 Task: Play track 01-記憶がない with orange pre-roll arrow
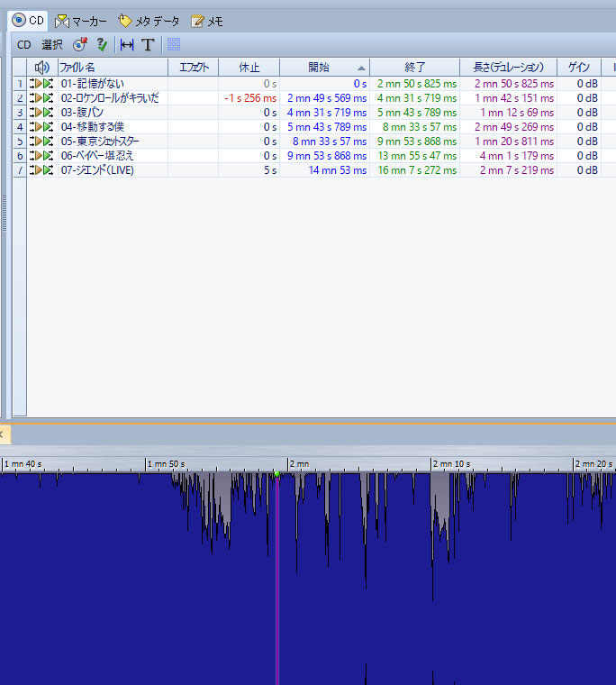tap(38, 84)
